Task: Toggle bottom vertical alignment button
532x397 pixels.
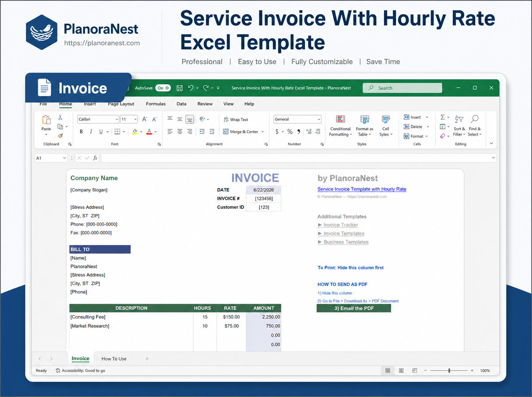Action: pyautogui.click(x=190, y=119)
